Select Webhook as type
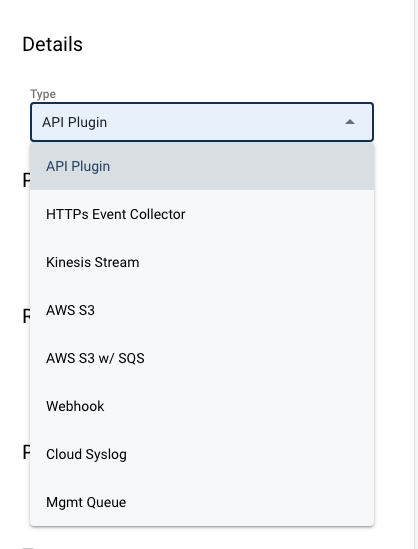Viewport: 418px width, 549px height. coord(202,406)
